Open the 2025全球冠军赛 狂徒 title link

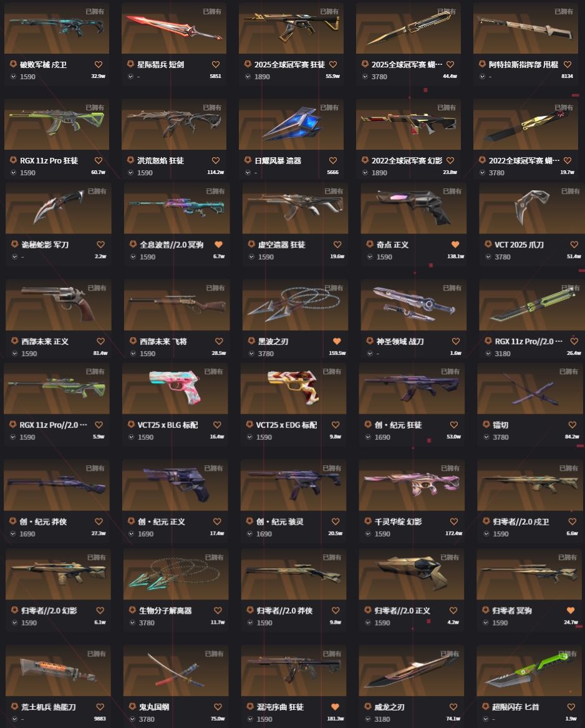coord(290,64)
